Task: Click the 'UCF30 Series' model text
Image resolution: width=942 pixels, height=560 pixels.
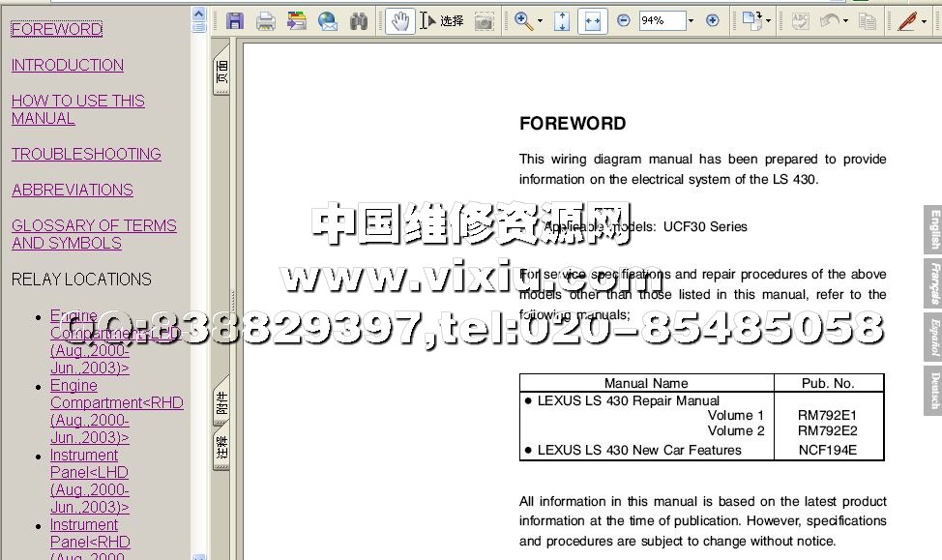Action: [705, 226]
